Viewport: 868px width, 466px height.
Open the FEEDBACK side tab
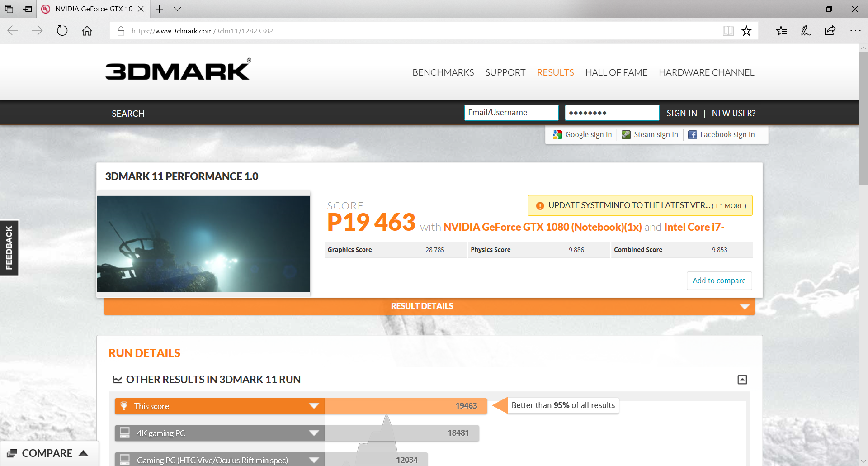coord(9,248)
